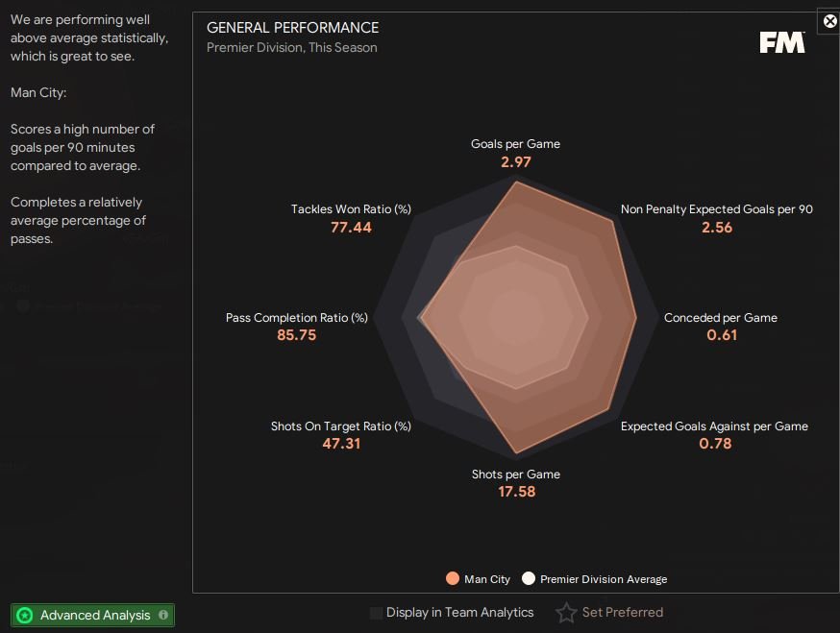Click the Expected Goals Against per Game label
The width and height of the screenshot is (840, 633).
[714, 426]
